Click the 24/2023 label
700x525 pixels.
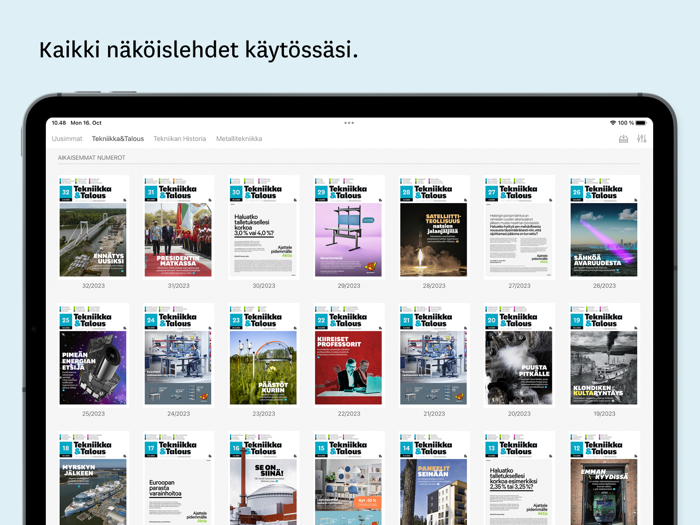(179, 414)
